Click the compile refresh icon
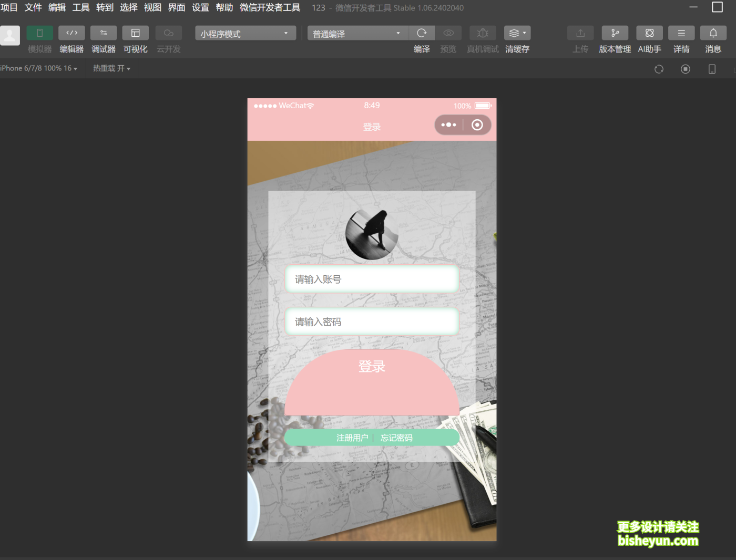The width and height of the screenshot is (736, 560). coord(422,33)
